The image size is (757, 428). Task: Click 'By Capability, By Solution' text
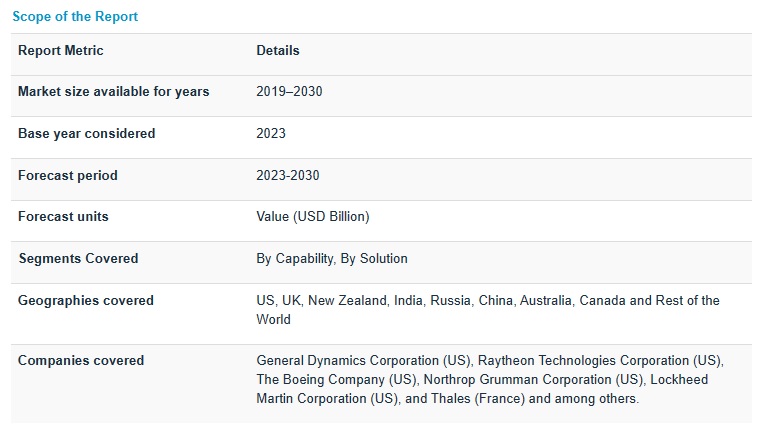[332, 259]
